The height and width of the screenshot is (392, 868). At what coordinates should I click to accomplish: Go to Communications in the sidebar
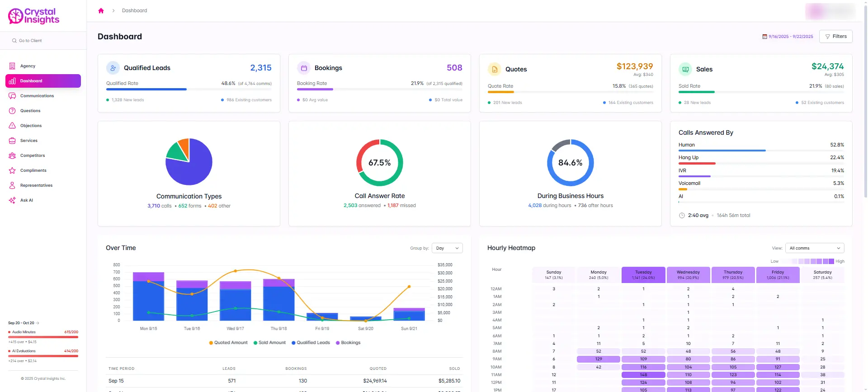coord(37,96)
